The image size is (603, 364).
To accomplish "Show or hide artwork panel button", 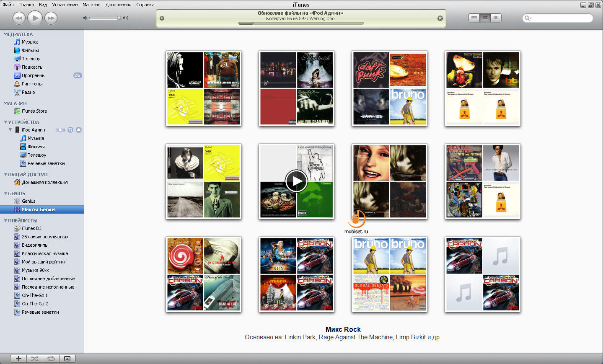I will pyautogui.click(x=67, y=359).
